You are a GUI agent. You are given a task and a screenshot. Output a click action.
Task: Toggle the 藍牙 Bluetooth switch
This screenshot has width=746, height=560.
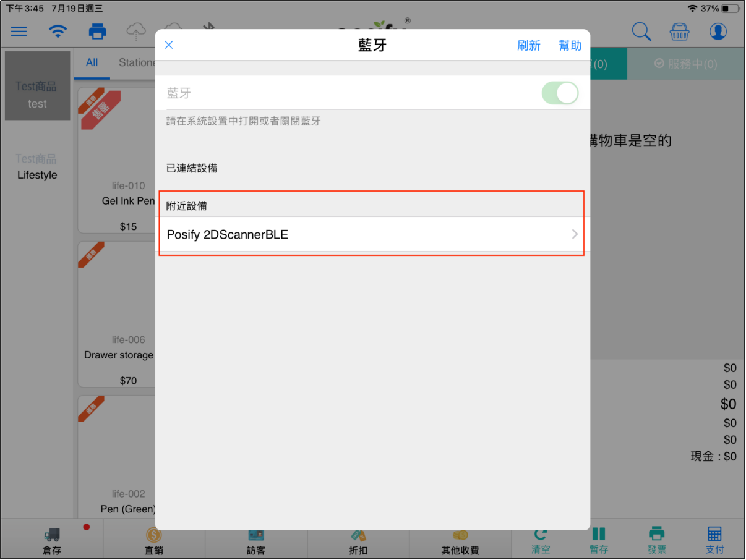(x=560, y=93)
